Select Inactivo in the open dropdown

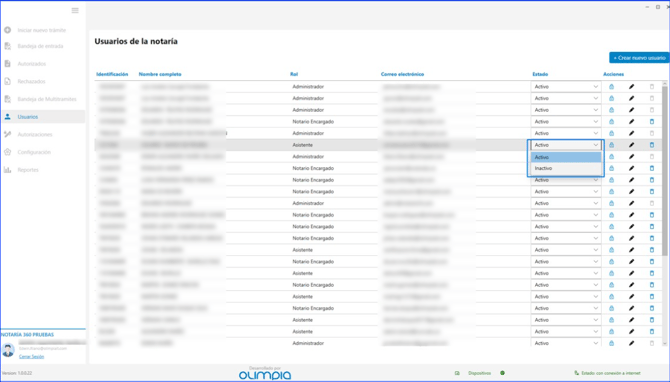click(566, 168)
